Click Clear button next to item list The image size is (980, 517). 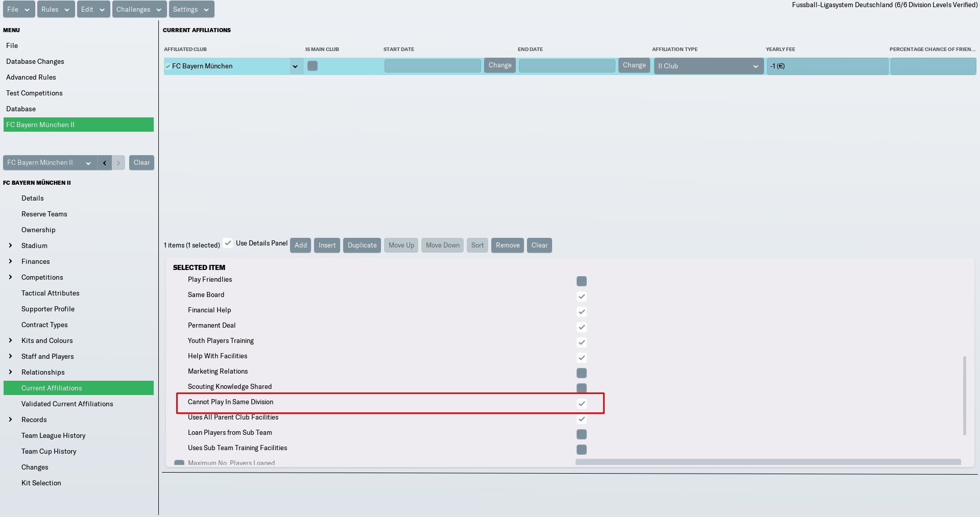tap(539, 245)
